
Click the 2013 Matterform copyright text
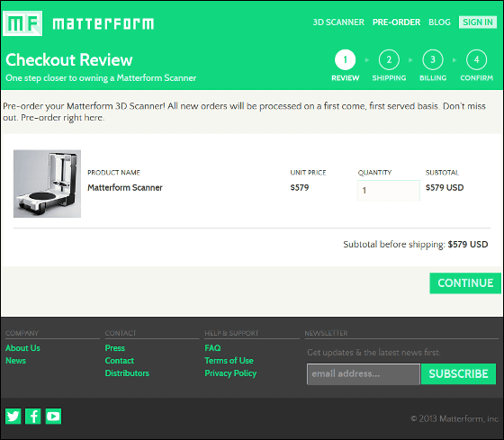(454, 418)
